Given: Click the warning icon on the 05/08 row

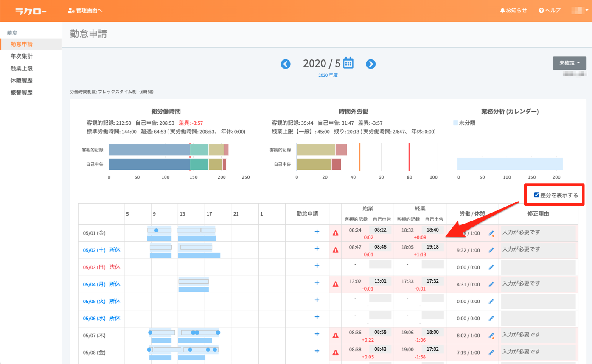Looking at the screenshot, I should (x=335, y=352).
